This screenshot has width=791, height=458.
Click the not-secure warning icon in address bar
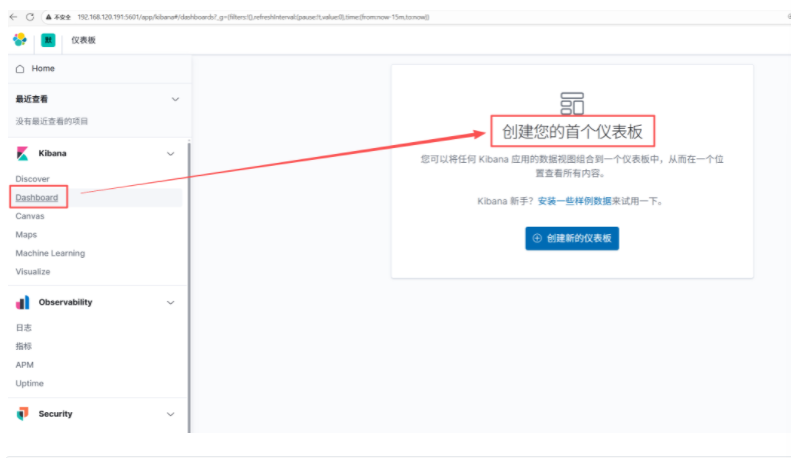48,17
